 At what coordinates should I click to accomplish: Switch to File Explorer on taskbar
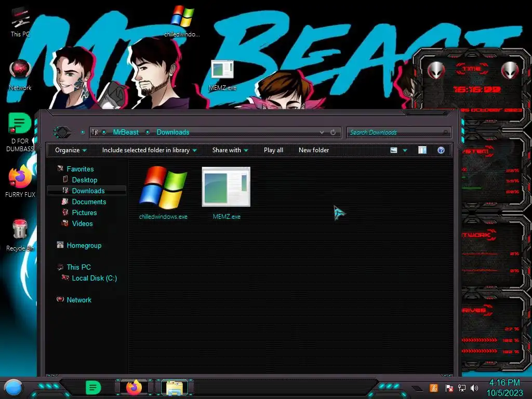click(x=175, y=388)
